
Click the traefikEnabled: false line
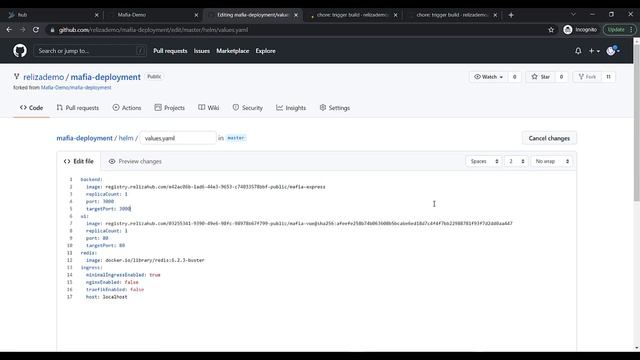click(115, 289)
